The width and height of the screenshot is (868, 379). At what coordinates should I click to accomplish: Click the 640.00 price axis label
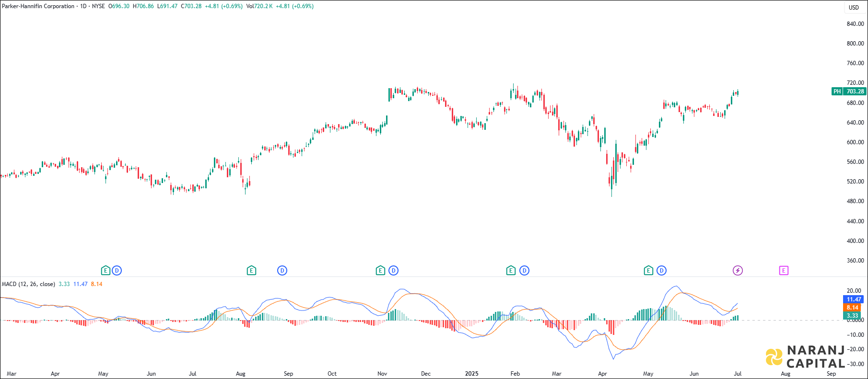pyautogui.click(x=855, y=123)
